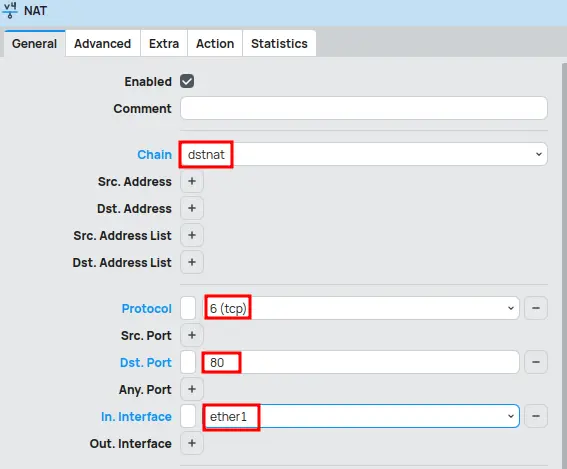567x469 pixels.
Task: Remove the In. Interface field with minus button
Action: pos(536,416)
